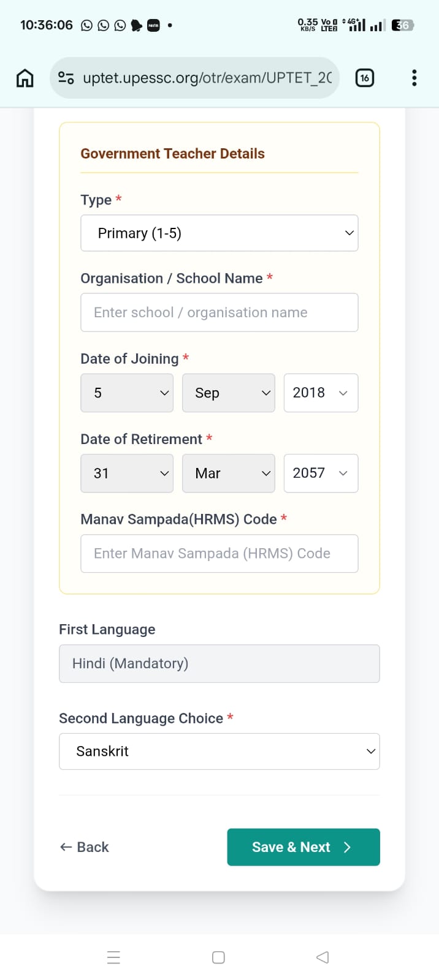Image resolution: width=439 pixels, height=980 pixels.
Task: Change the Date of Retirement year 2057
Action: coord(321,473)
